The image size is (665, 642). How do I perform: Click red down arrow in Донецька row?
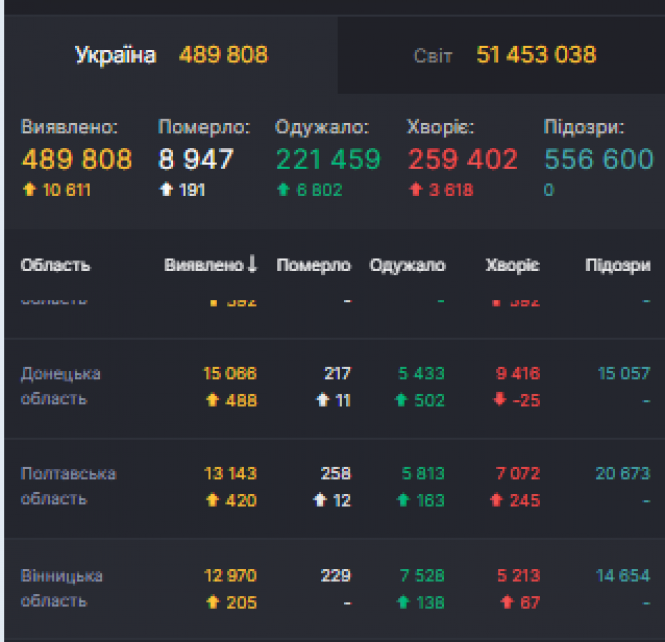(x=500, y=400)
